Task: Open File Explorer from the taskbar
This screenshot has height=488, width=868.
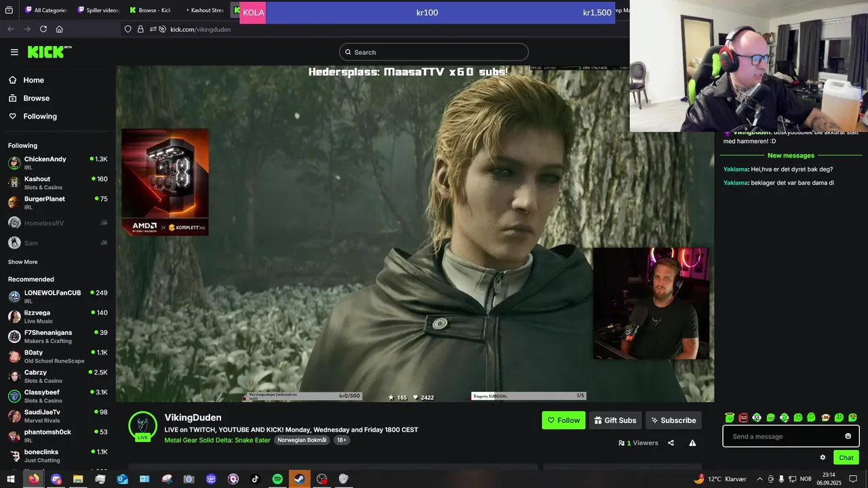Action: point(78,479)
